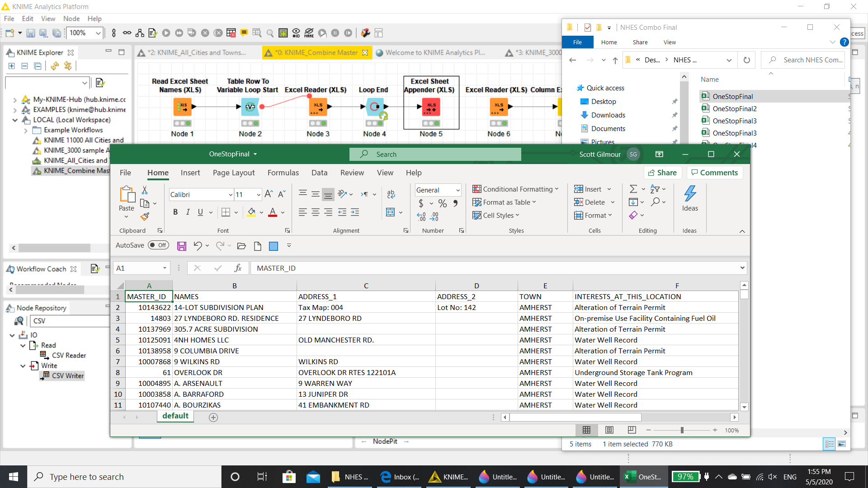Viewport: 868px width, 488px height.
Task: Click the Format Painter brush icon
Action: [x=145, y=217]
